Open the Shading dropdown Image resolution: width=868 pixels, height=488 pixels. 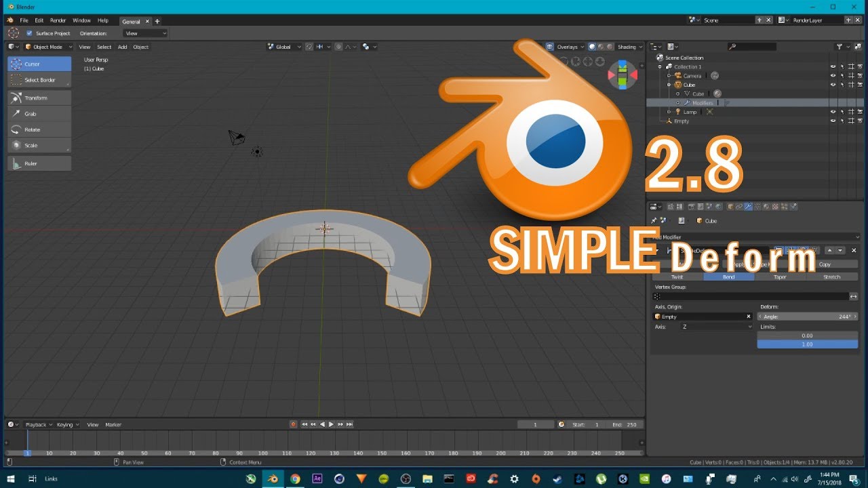pos(629,47)
